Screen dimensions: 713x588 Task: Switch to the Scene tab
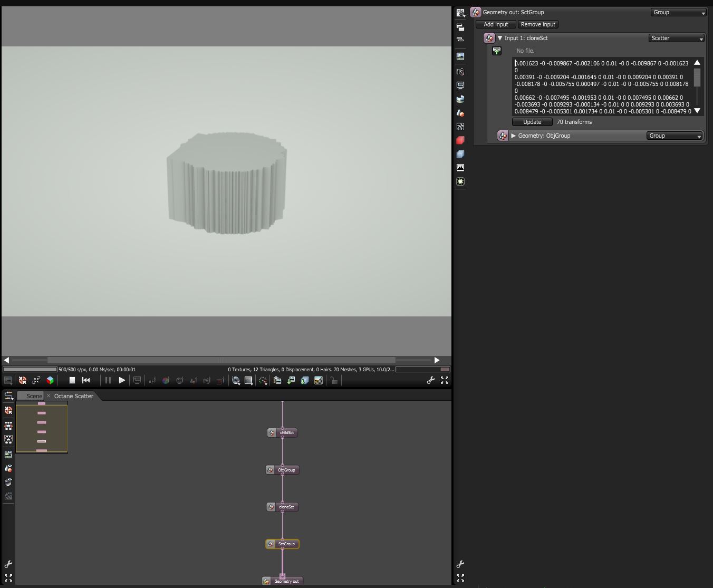[x=34, y=396]
